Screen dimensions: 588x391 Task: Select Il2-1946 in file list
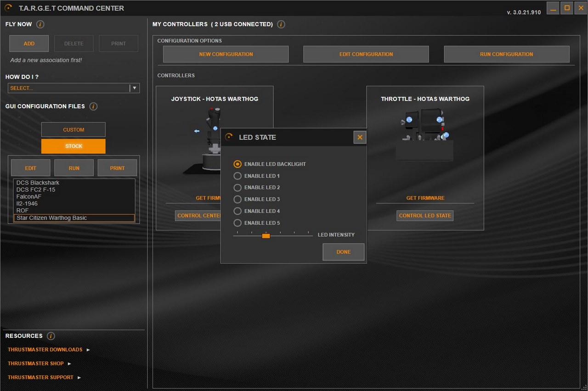click(x=74, y=203)
